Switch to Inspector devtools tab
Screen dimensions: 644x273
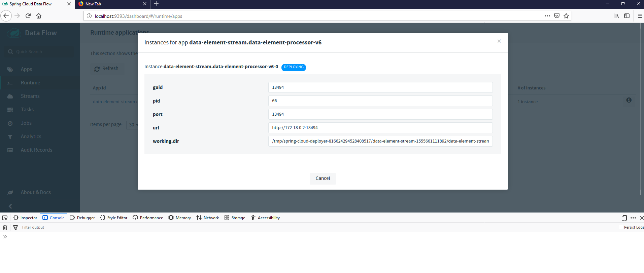click(x=25, y=218)
